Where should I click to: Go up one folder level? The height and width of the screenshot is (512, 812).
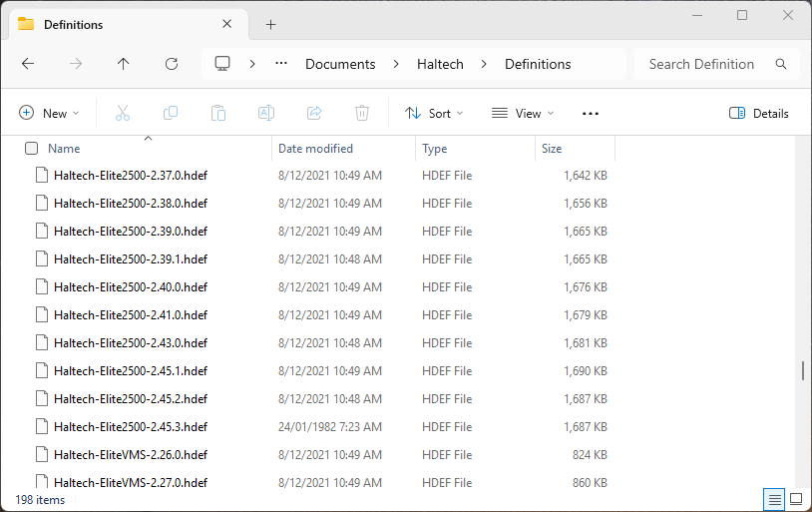pyautogui.click(x=124, y=64)
